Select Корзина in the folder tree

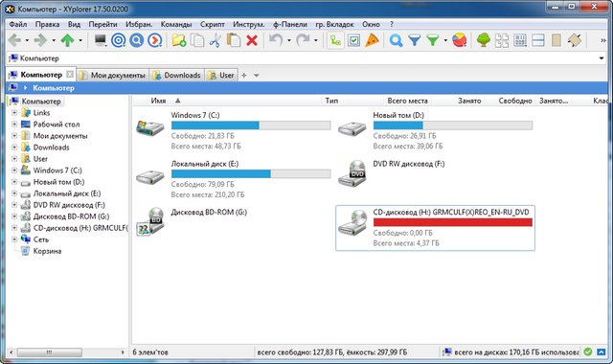pyautogui.click(x=47, y=251)
